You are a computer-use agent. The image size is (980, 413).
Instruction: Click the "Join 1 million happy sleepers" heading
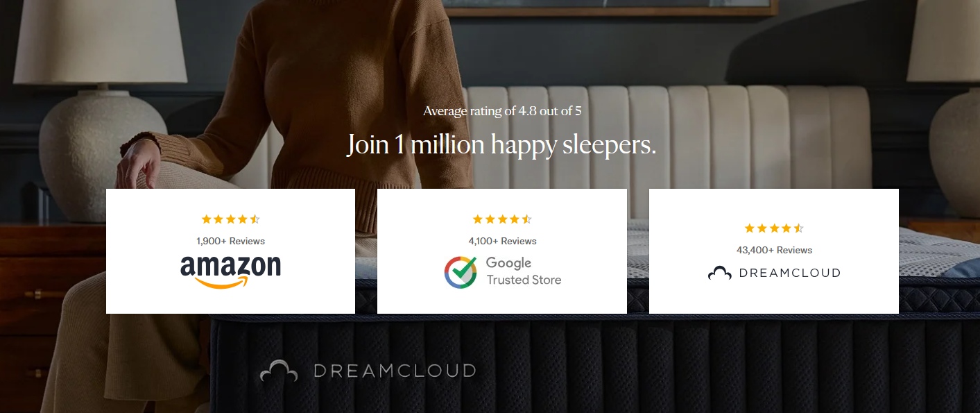(x=501, y=144)
